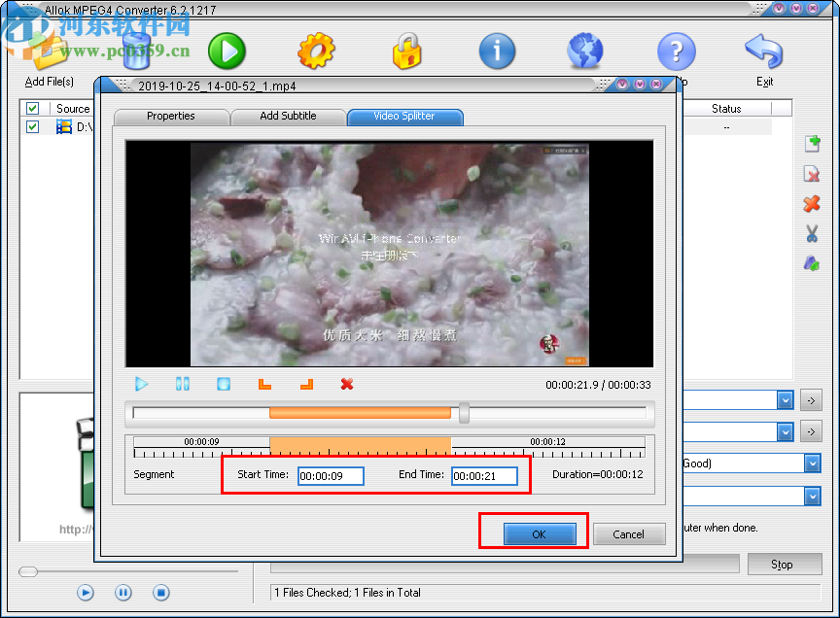Open program information via the info icon
The height and width of the screenshot is (618, 840).
[497, 51]
